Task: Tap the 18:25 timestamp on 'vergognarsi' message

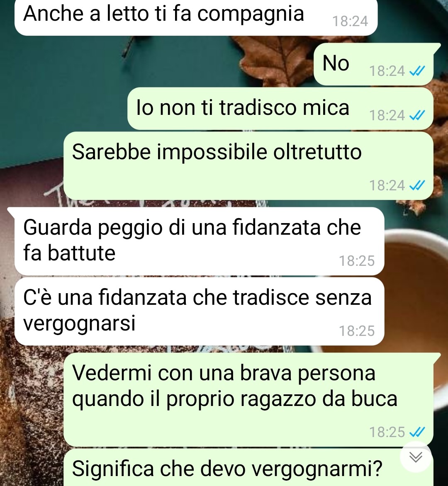Action: 357,331
